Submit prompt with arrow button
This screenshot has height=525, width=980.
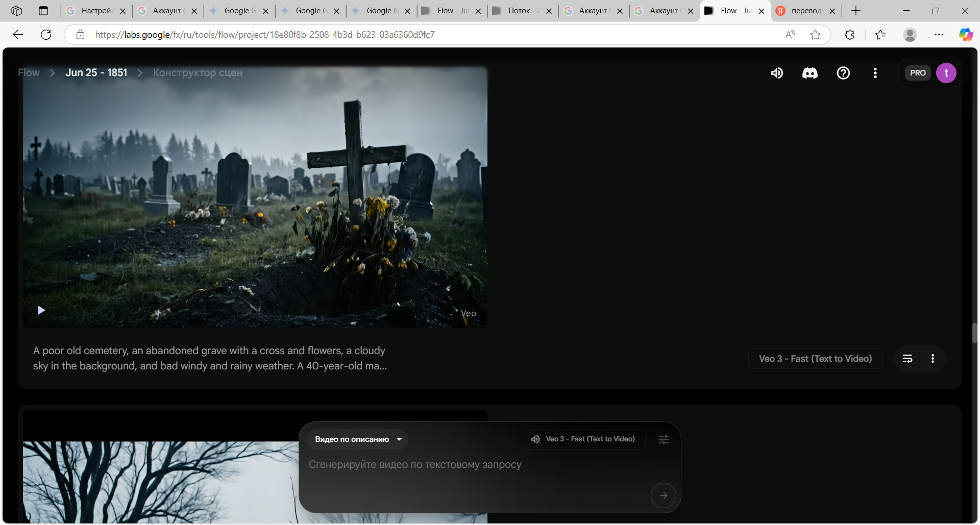664,495
